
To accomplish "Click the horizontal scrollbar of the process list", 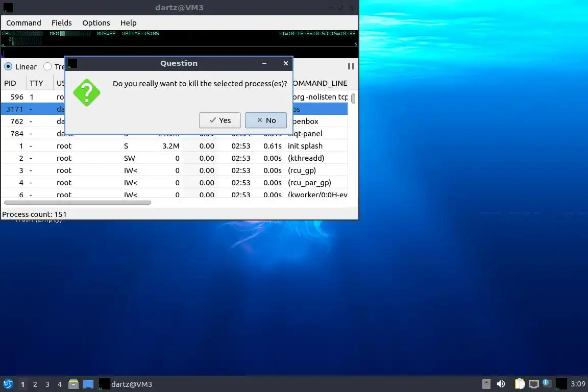I will point(77,203).
